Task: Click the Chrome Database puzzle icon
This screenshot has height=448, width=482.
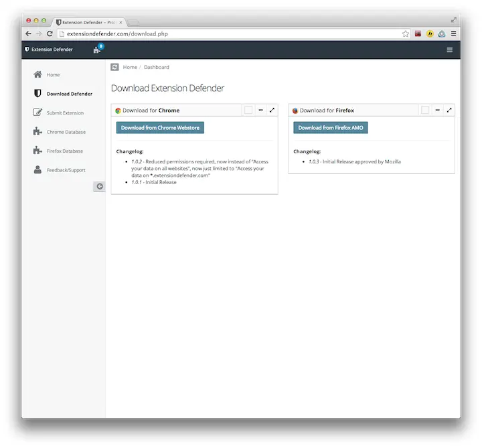Action: [37, 131]
